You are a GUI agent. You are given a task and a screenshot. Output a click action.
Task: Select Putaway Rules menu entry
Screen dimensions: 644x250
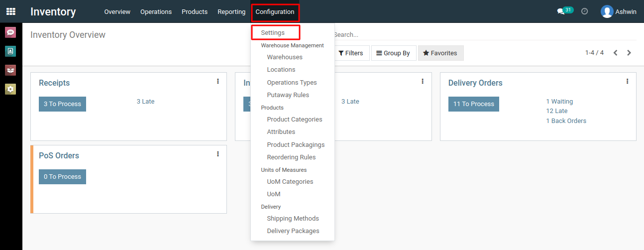[x=288, y=95]
